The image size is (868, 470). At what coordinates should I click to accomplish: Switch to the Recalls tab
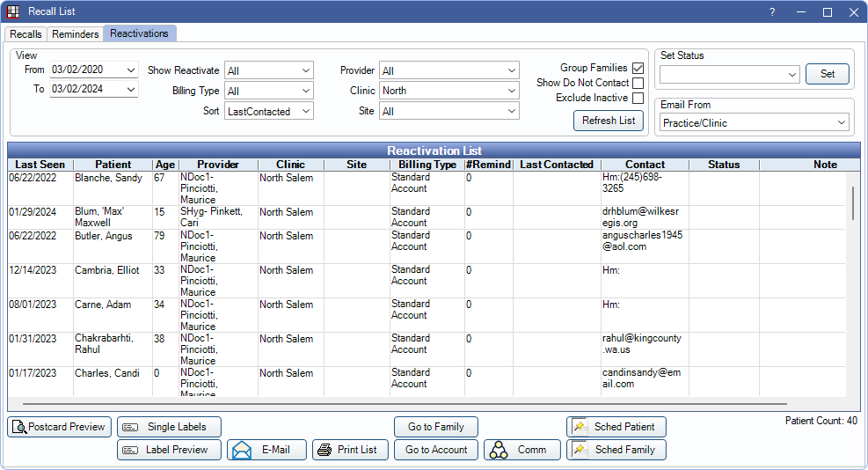pos(26,33)
